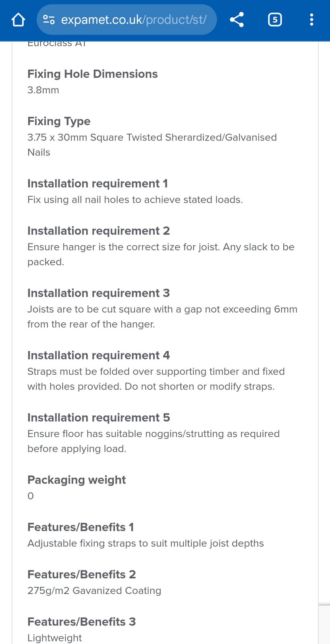Open the tab switcher showing 5 tabs
The image size is (330, 644).
274,19
